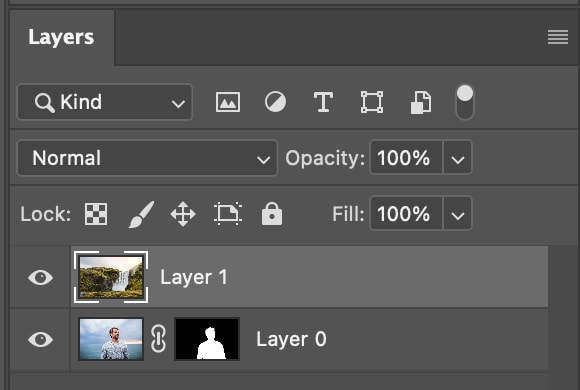Open the Layers panel options menu
580x390 pixels.
point(558,37)
